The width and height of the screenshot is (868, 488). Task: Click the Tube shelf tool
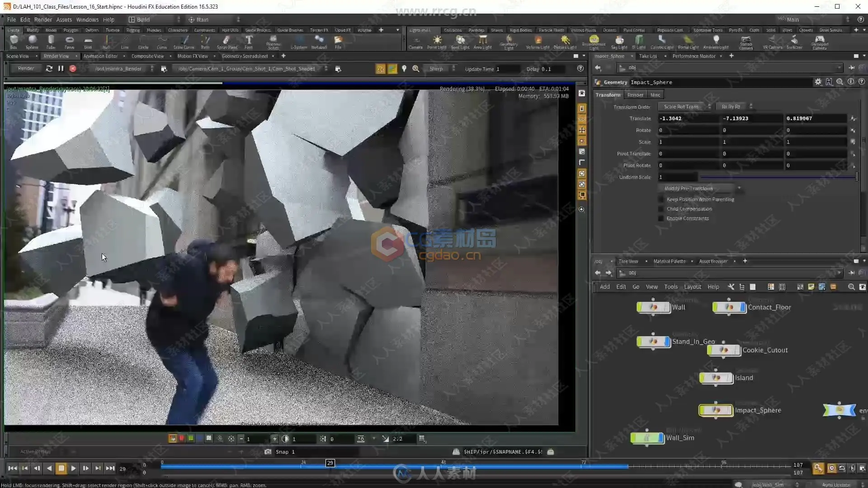coord(51,42)
